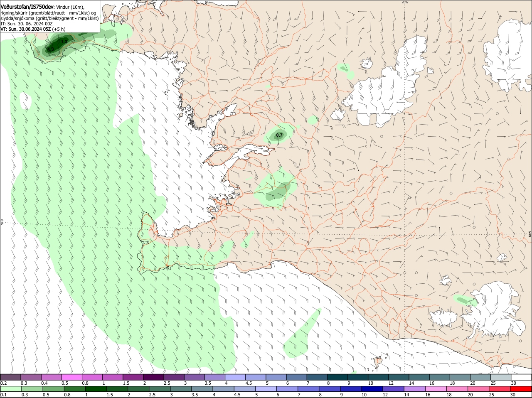Click the Veðurstofan/IS750dev map title

[27, 7]
